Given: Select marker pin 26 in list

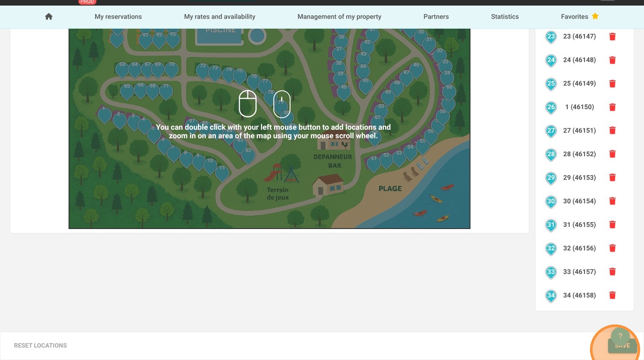Looking at the screenshot, I should point(551,107).
